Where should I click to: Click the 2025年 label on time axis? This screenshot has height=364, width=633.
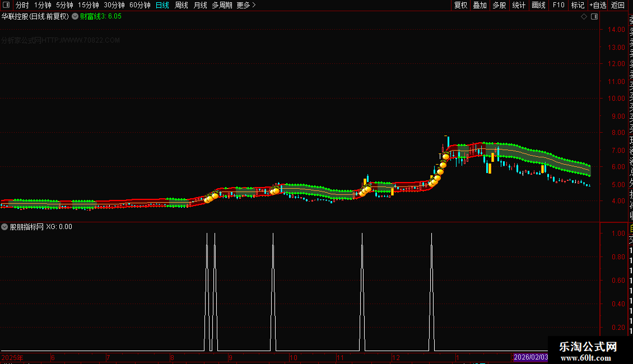(12, 357)
